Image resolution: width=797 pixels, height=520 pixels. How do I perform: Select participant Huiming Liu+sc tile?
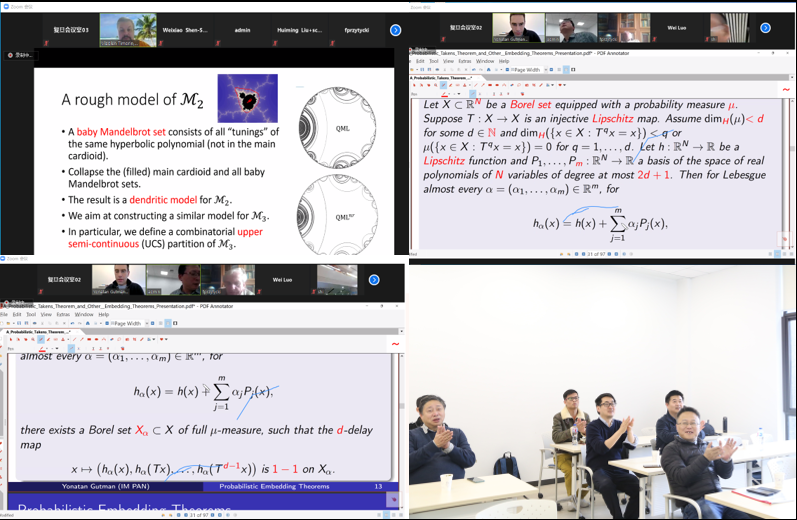(299, 30)
